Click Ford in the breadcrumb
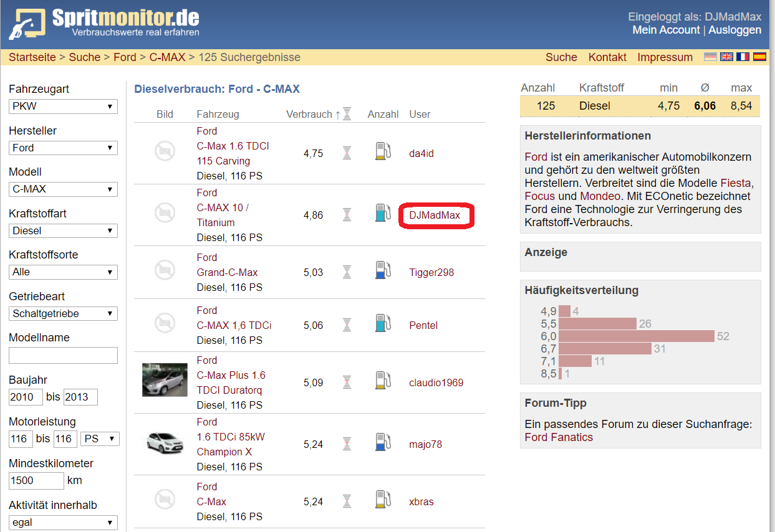Screen dimensions: 775x532 point(125,57)
